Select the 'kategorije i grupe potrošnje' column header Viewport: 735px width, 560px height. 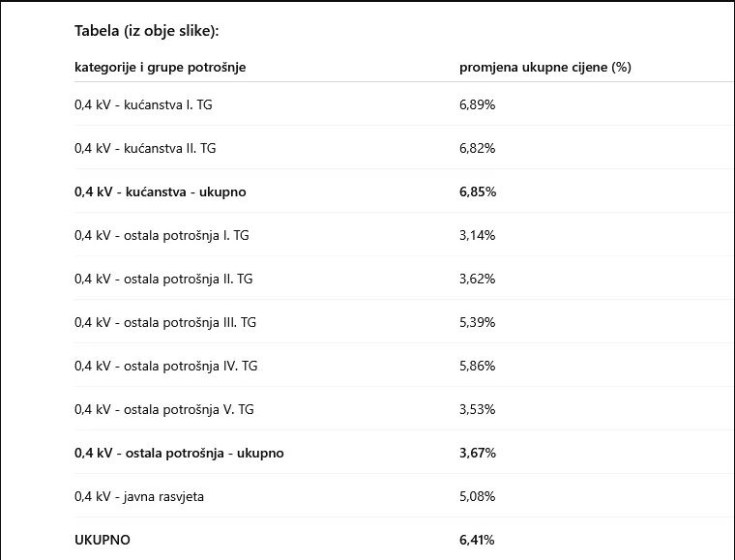click(161, 67)
